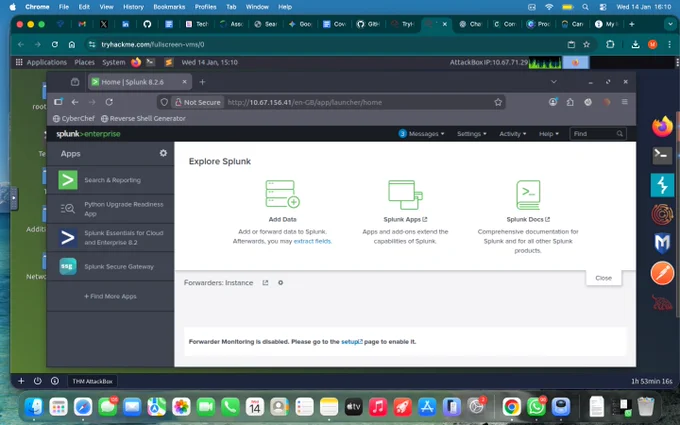This screenshot has width=680, height=425.
Task: Bookmark the tryhackme page with the Chrome star
Action: click(x=586, y=44)
